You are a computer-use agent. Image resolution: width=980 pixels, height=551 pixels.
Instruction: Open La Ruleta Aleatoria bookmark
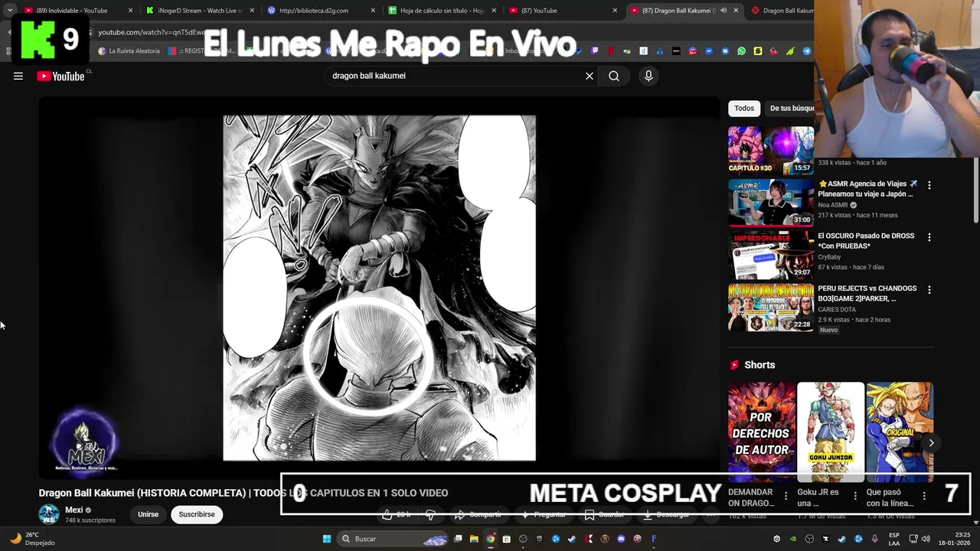point(129,51)
